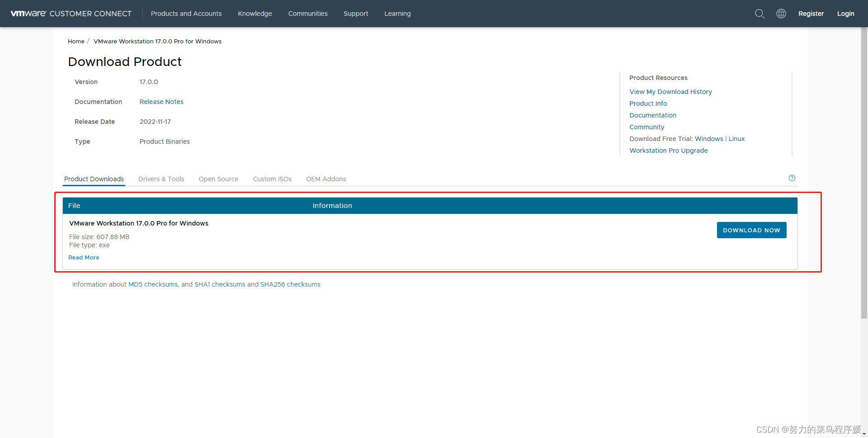Go to Home breadcrumb
The width and height of the screenshot is (868, 438).
coord(76,41)
